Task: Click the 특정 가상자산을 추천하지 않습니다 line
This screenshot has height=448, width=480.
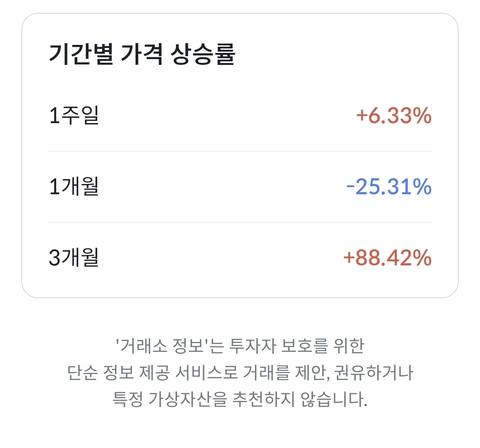Action: tap(240, 399)
